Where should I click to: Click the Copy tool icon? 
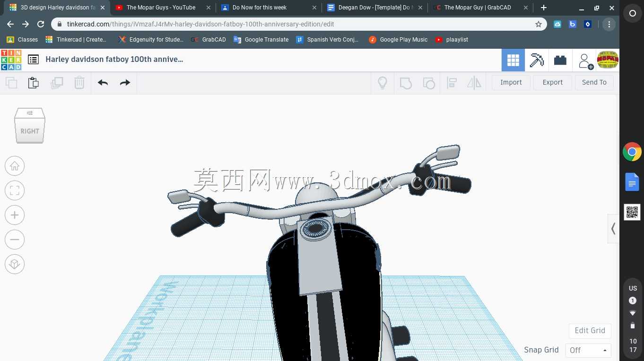click(x=11, y=83)
